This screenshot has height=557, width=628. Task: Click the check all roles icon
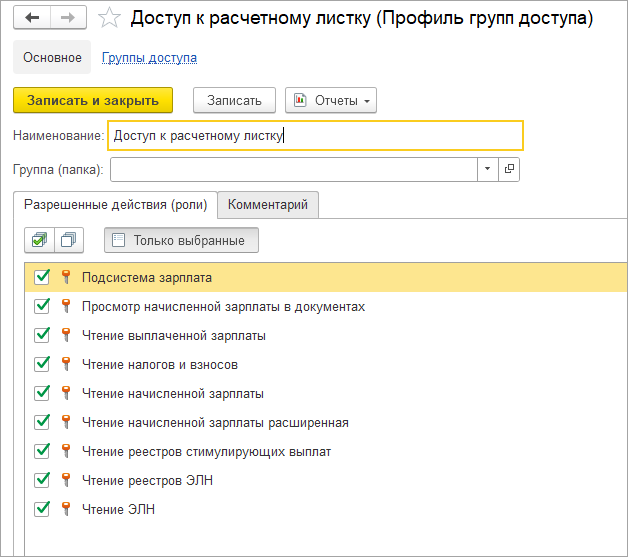click(38, 240)
